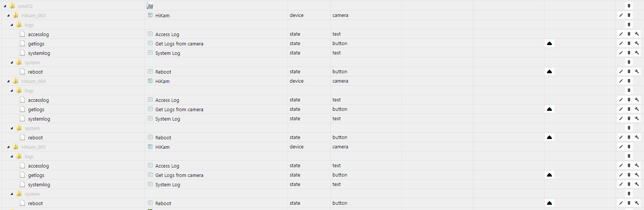Open wrench settings for HiKam_004 reboot

(637, 137)
